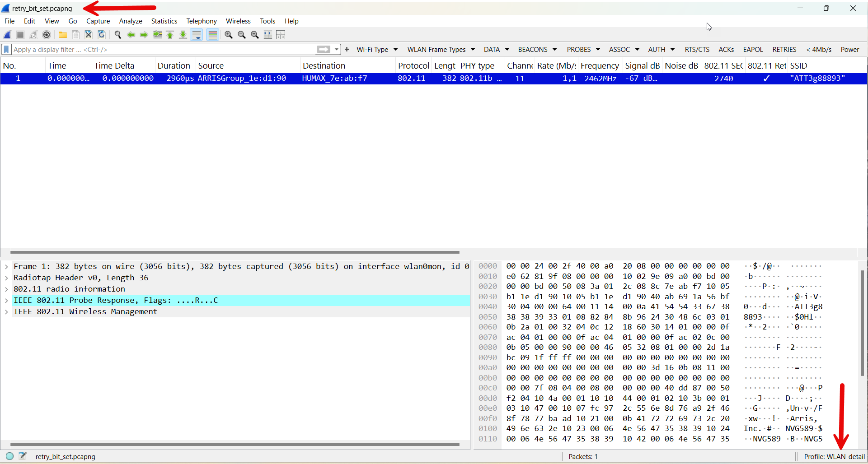Click into the display filter input field
868x464 pixels.
click(x=163, y=50)
